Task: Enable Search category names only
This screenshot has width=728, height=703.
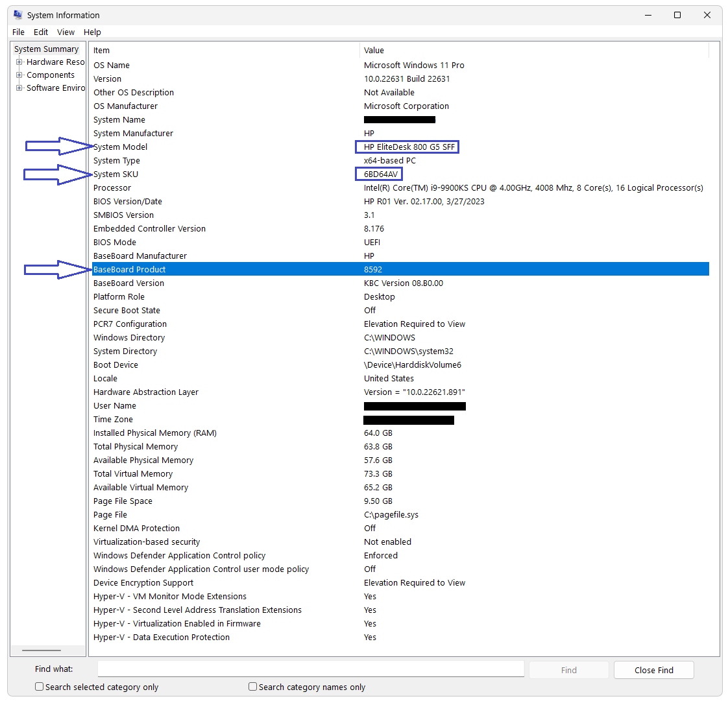Action: (x=252, y=686)
